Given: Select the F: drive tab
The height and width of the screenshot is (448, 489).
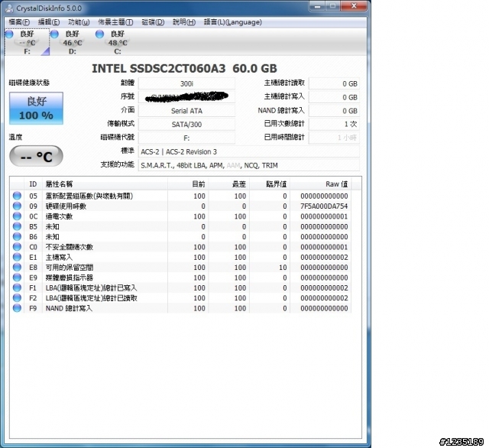Looking at the screenshot, I should (x=28, y=42).
